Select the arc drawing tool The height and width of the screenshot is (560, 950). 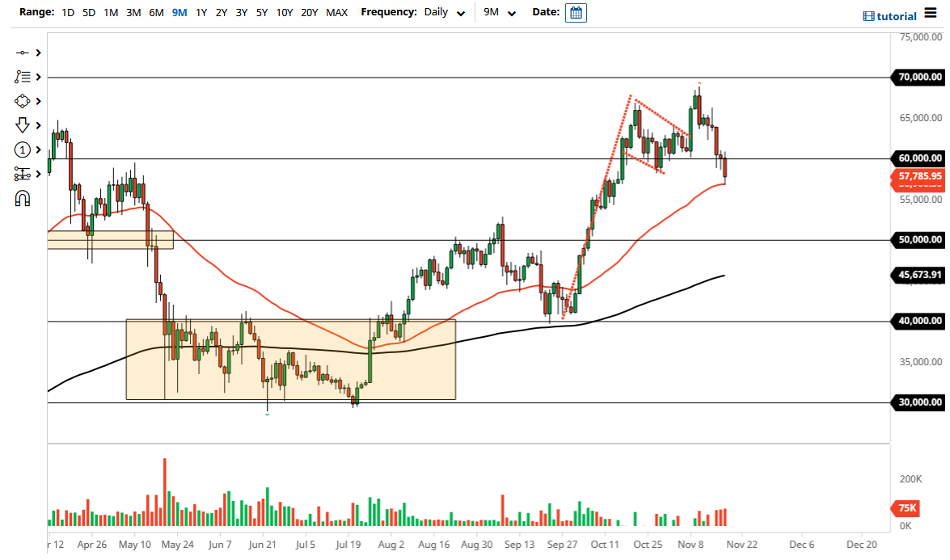point(23,198)
